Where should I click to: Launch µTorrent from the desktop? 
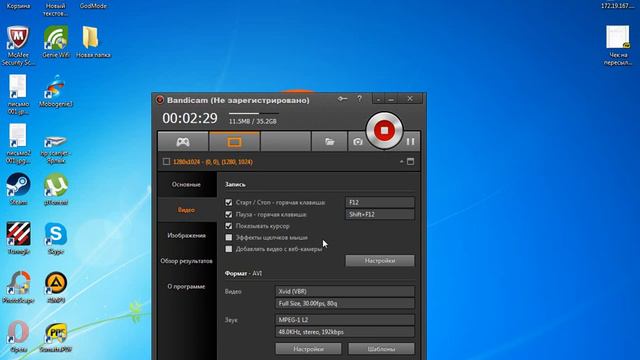56,189
